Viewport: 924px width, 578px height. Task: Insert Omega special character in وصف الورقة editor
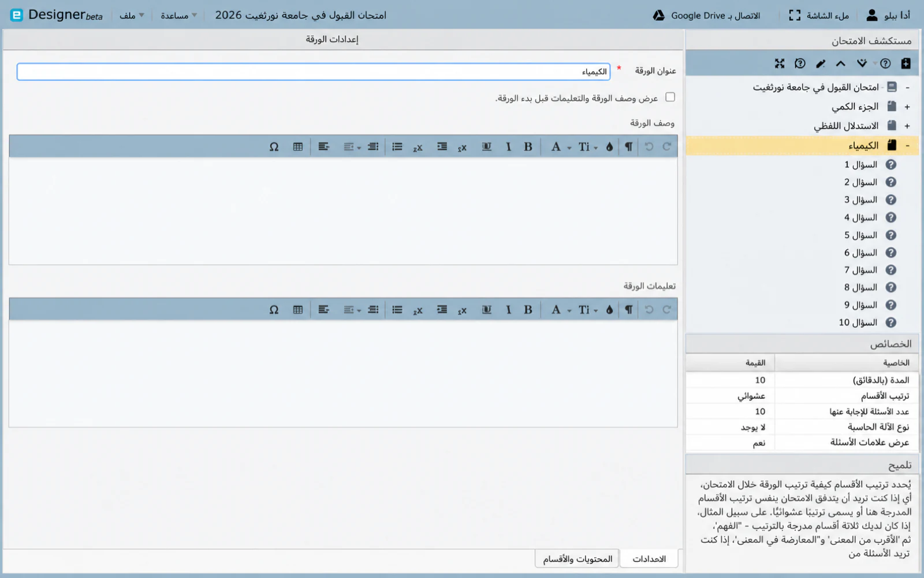click(x=274, y=147)
